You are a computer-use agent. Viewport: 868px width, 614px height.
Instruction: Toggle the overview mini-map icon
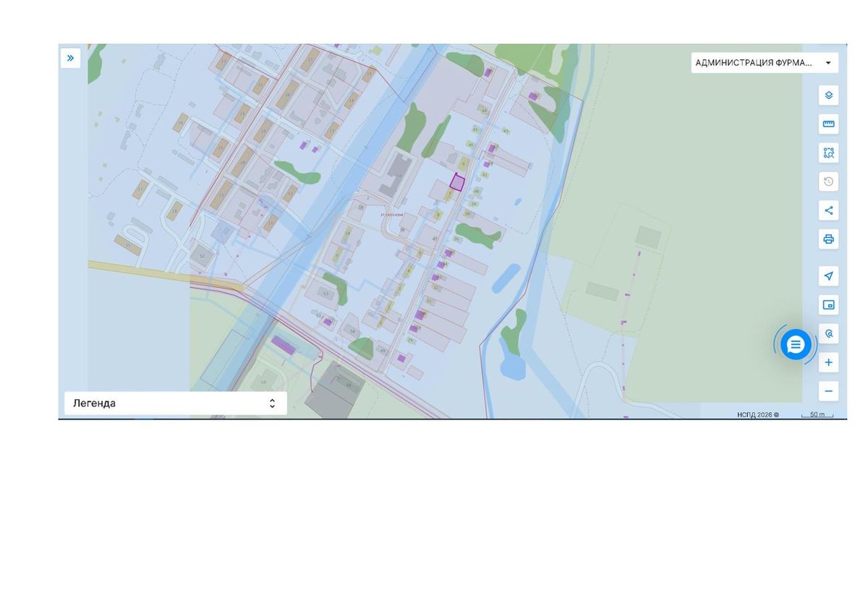(x=829, y=304)
